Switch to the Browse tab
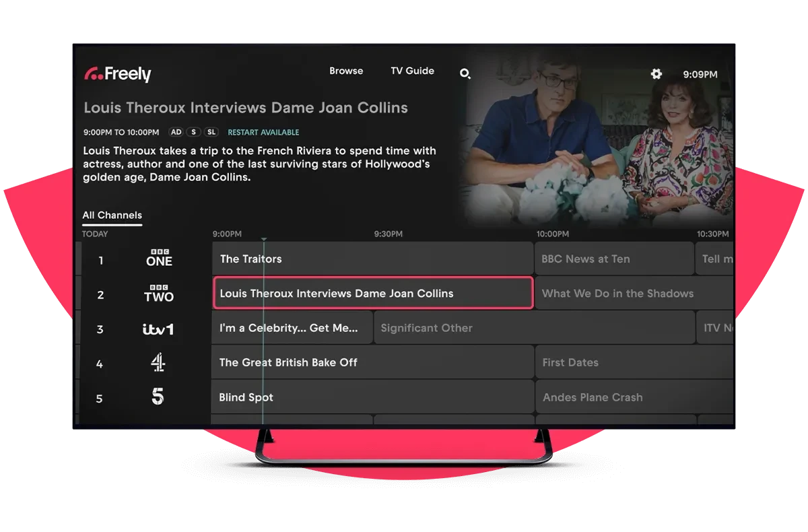Image resolution: width=808 pixels, height=532 pixels. (x=346, y=71)
